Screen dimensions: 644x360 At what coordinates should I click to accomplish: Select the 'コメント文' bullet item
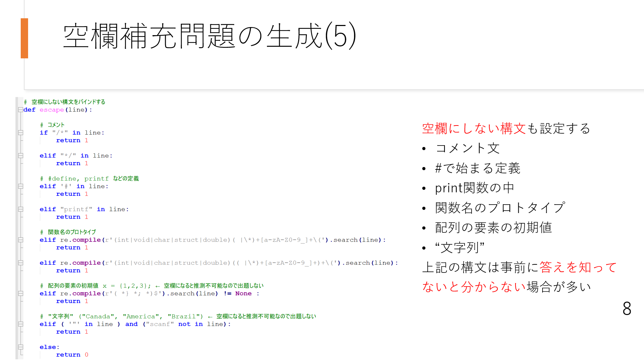tap(467, 148)
